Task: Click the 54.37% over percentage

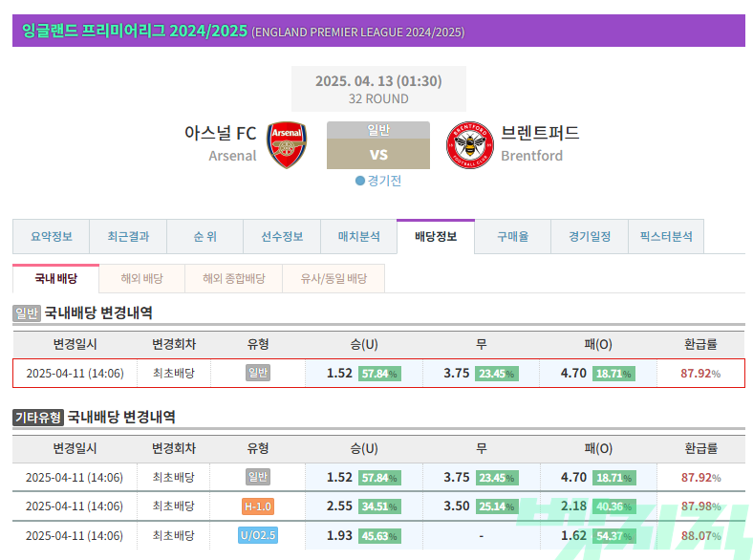Action: pos(613,536)
